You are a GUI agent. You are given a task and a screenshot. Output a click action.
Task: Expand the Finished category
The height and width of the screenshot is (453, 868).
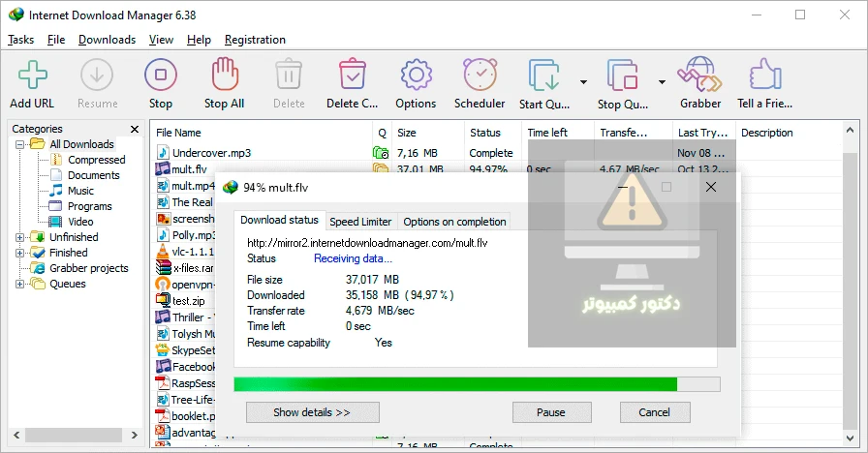click(20, 253)
